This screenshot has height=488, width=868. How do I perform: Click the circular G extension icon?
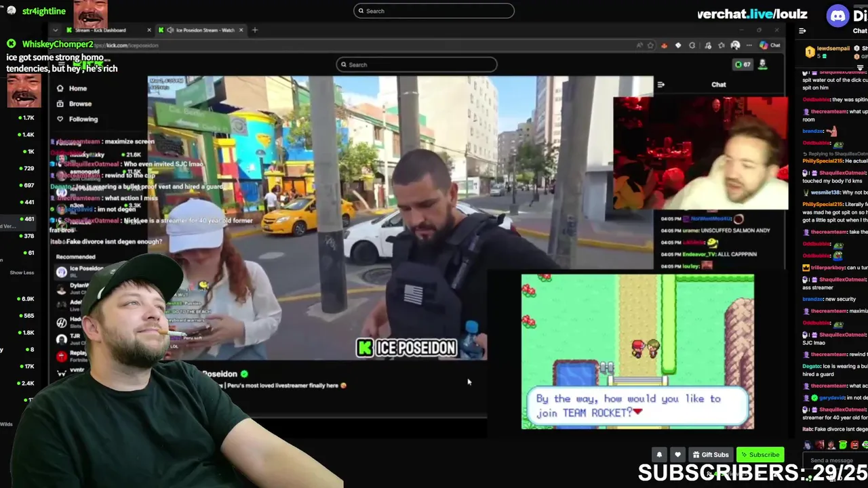pyautogui.click(x=692, y=45)
